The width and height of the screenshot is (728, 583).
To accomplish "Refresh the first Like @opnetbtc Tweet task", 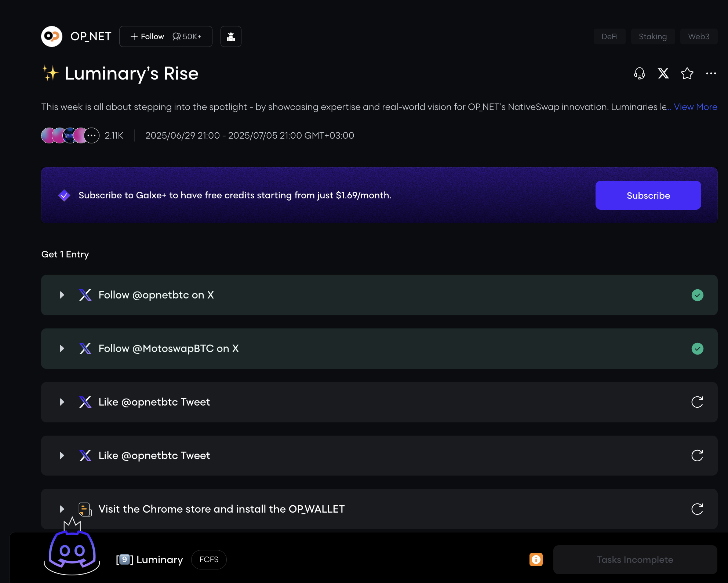I will 697,402.
